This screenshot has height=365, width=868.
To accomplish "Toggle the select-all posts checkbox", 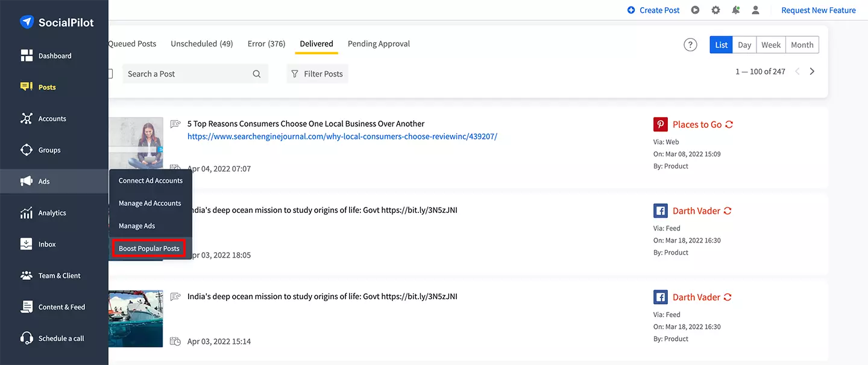I will click(x=110, y=74).
